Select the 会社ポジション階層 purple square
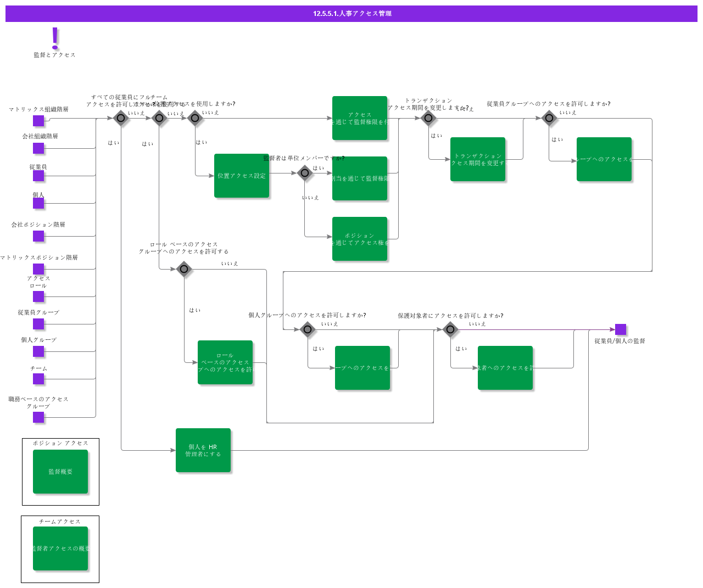This screenshot has height=588, width=703. click(x=38, y=236)
